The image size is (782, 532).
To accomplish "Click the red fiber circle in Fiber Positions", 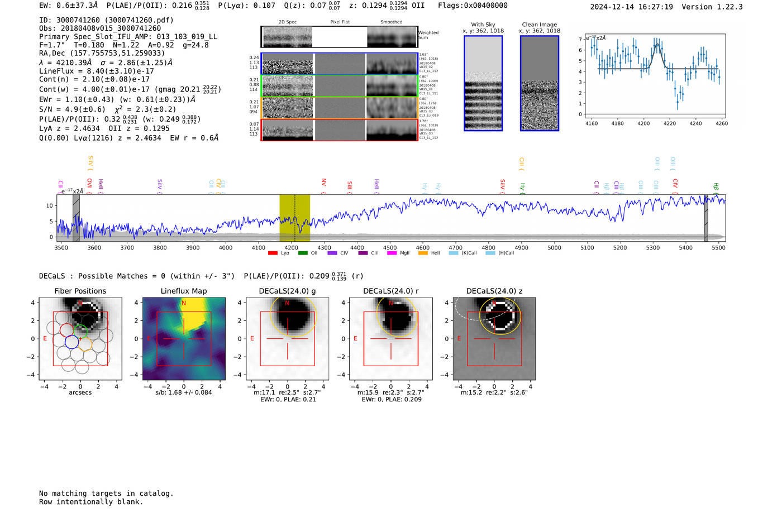I will pos(66,330).
